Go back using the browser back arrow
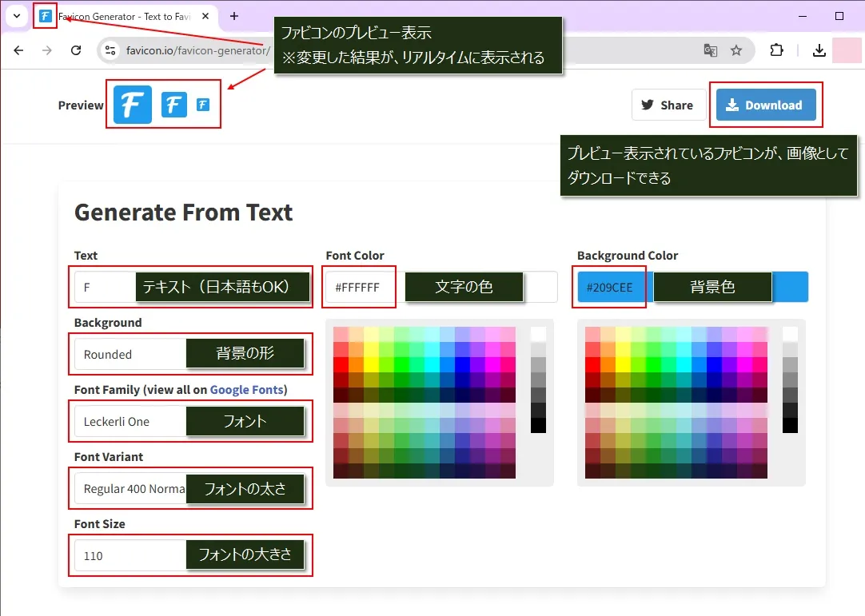The height and width of the screenshot is (616, 865). 18,50
